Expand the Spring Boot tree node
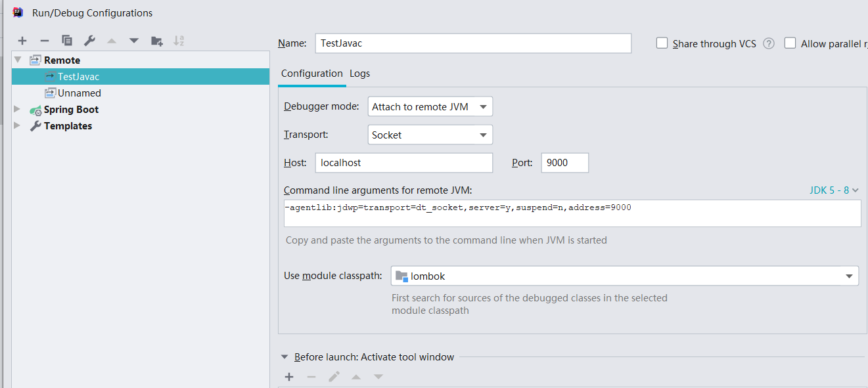868x388 pixels. [18, 110]
